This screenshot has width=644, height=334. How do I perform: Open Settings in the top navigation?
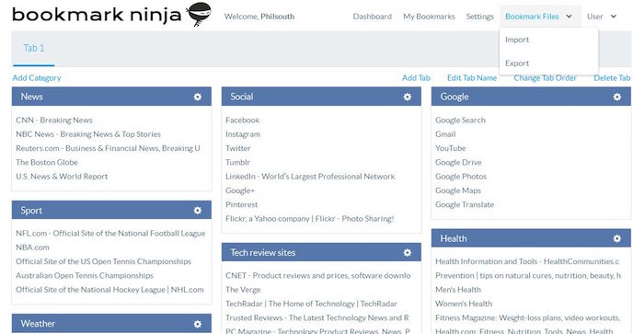[479, 17]
